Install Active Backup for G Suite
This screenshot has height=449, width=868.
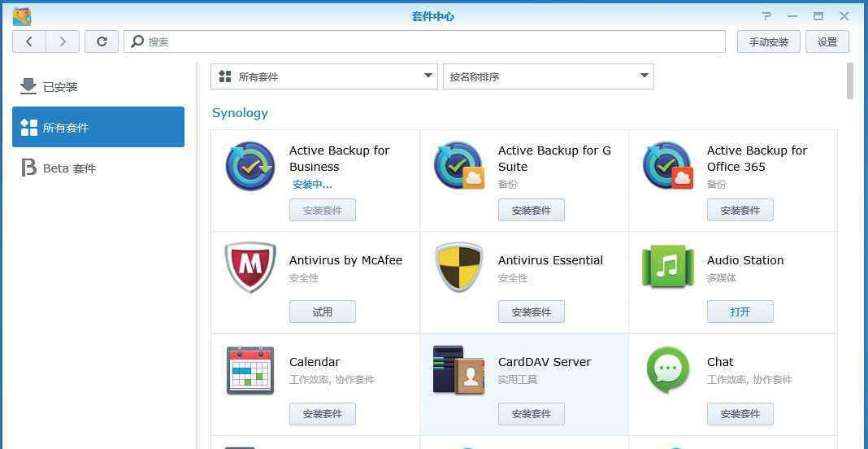[x=532, y=210]
